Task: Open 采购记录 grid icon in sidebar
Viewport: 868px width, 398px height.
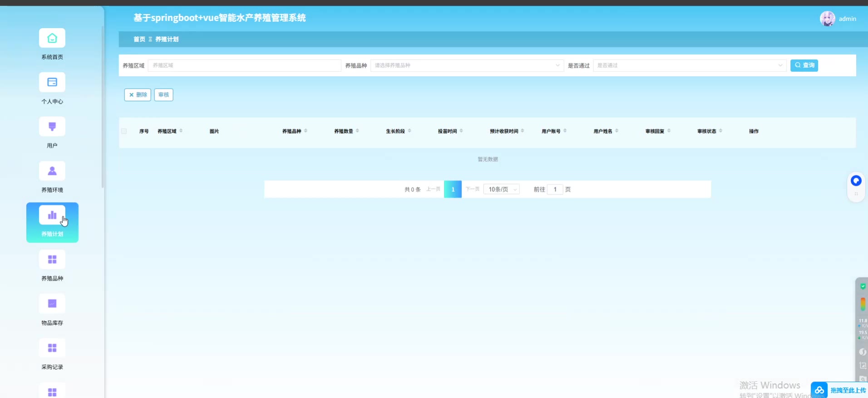Action: pyautogui.click(x=52, y=348)
